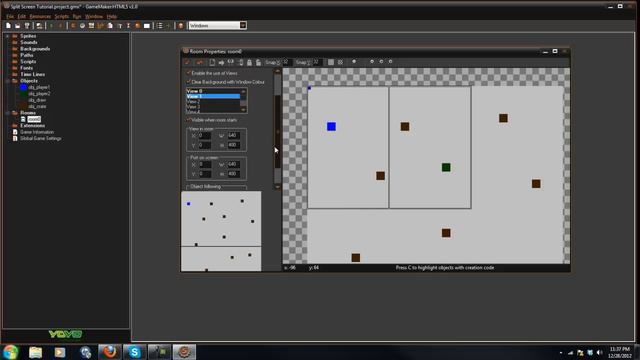Open the Run menu
Viewport: 640px width, 360px height.
pyautogui.click(x=77, y=16)
